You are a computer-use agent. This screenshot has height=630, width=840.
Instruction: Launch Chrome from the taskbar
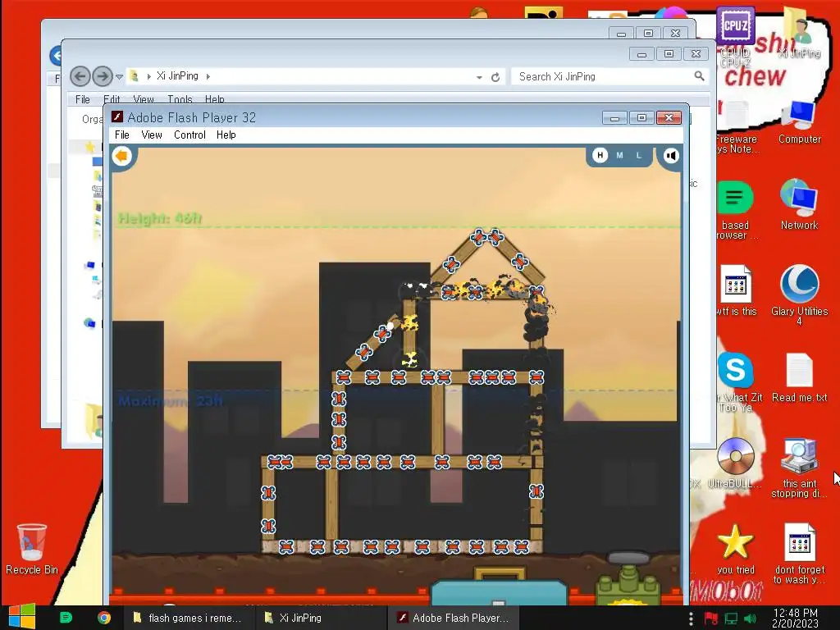[x=104, y=618]
